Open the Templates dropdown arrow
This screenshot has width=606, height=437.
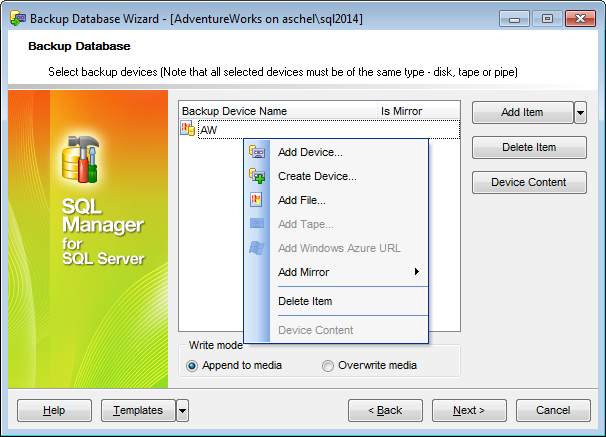[182, 410]
